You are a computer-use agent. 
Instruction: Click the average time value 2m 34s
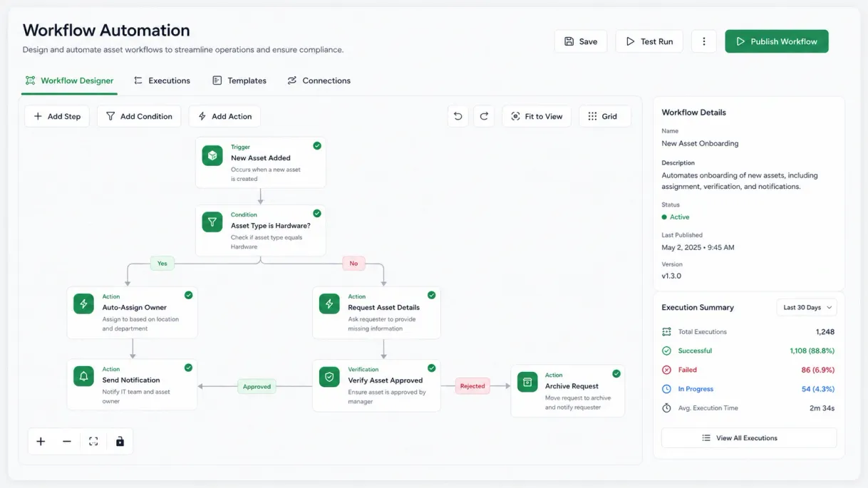pos(822,408)
